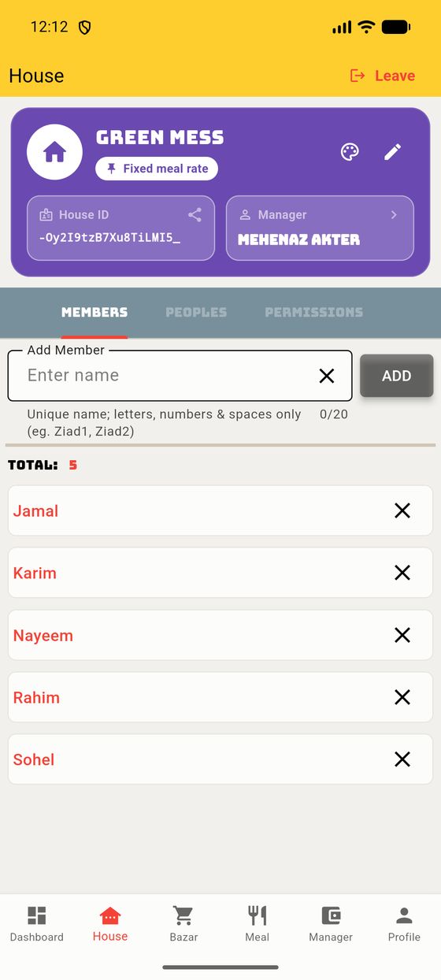Image resolution: width=441 pixels, height=980 pixels.
Task: Remove member Jamal from list
Action: tap(402, 510)
